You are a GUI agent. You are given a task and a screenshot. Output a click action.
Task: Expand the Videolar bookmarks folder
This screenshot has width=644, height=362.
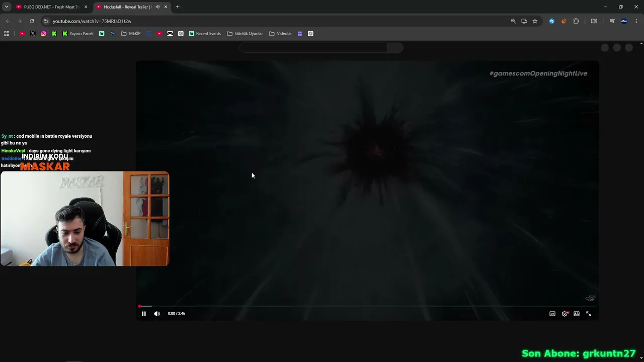click(x=280, y=34)
